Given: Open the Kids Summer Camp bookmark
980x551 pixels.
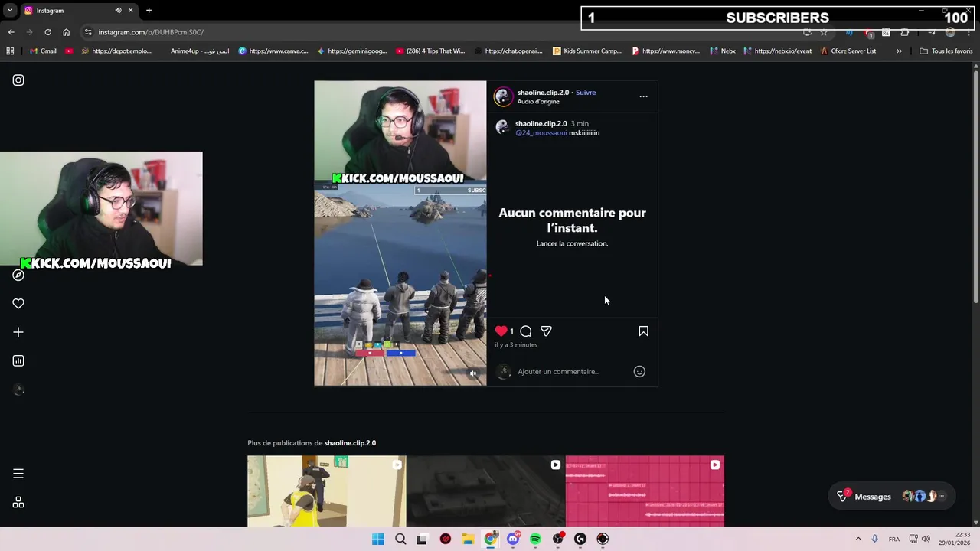Looking at the screenshot, I should pyautogui.click(x=587, y=51).
